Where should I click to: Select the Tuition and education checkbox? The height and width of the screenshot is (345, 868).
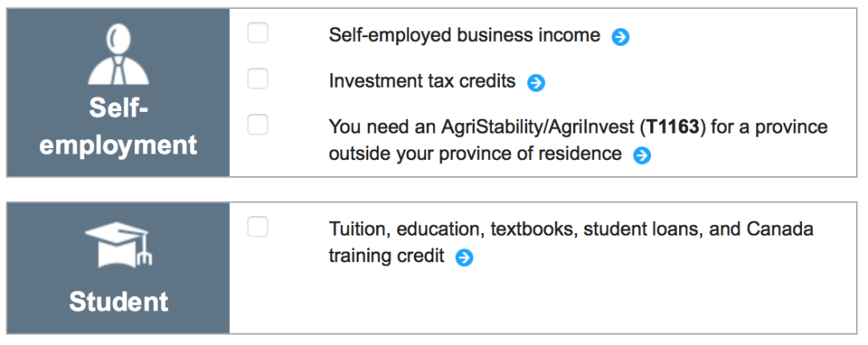click(258, 227)
